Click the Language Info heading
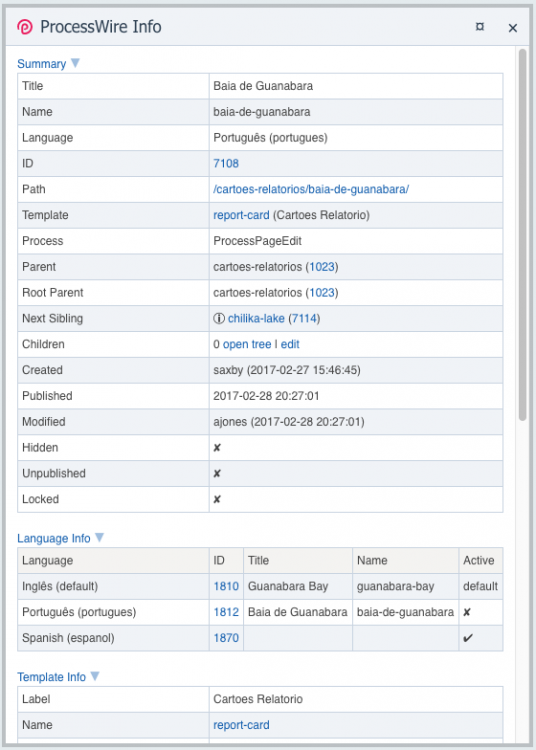The width and height of the screenshot is (536, 750). [x=54, y=538]
